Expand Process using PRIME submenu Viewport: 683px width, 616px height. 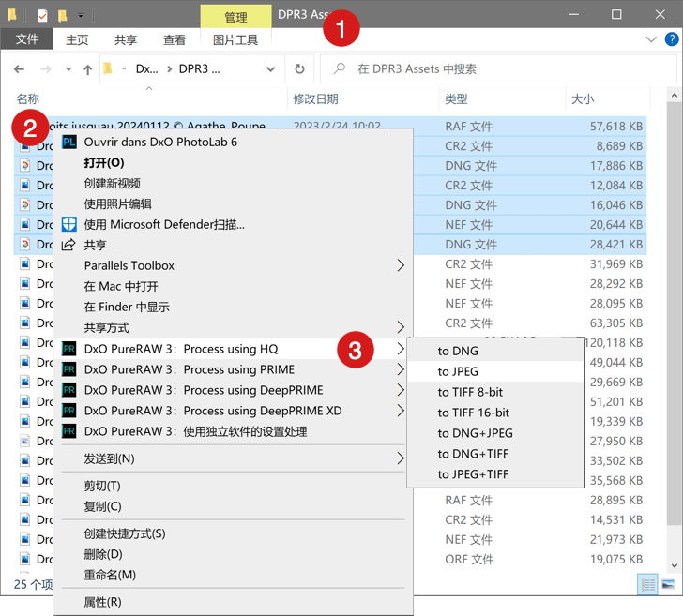pyautogui.click(x=401, y=369)
